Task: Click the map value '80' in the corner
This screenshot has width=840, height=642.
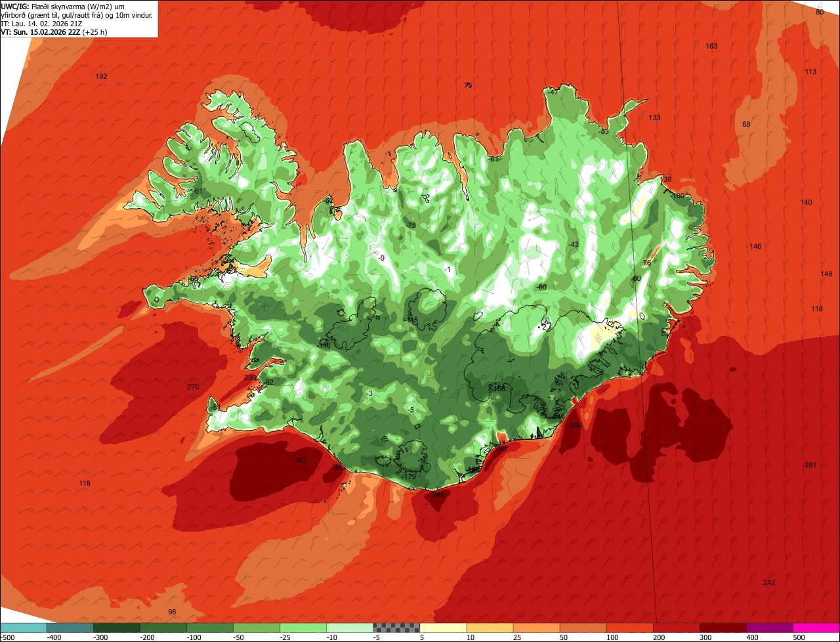Action: click(820, 12)
